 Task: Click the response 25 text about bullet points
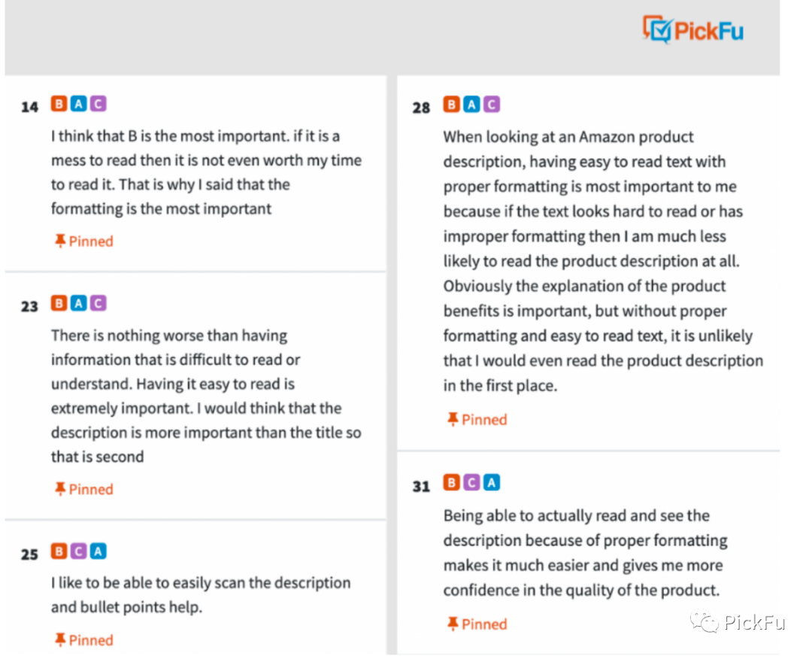[201, 595]
